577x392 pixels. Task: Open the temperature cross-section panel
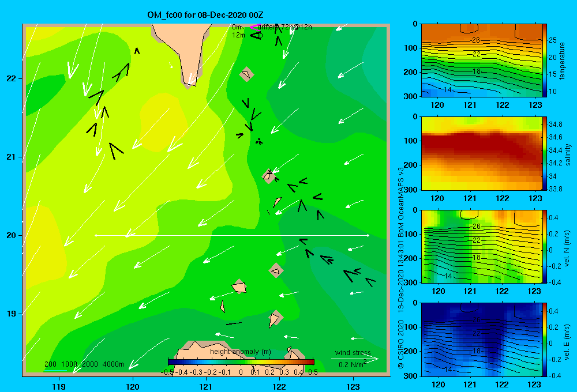pos(481,61)
